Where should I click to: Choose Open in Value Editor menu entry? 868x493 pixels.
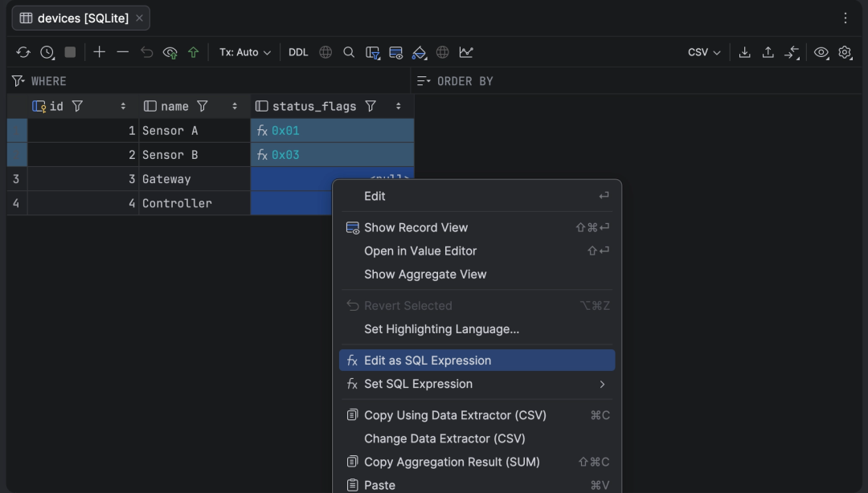(x=477, y=251)
